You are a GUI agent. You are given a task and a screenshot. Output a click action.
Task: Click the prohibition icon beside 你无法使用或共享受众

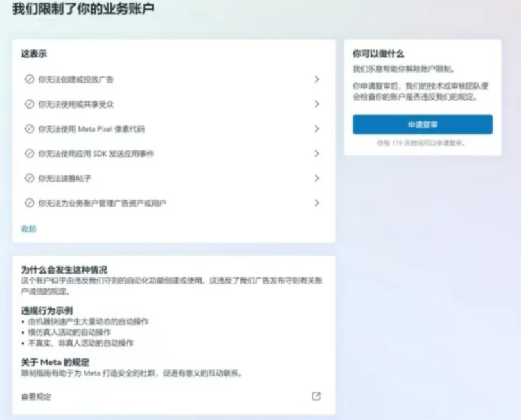click(x=29, y=104)
